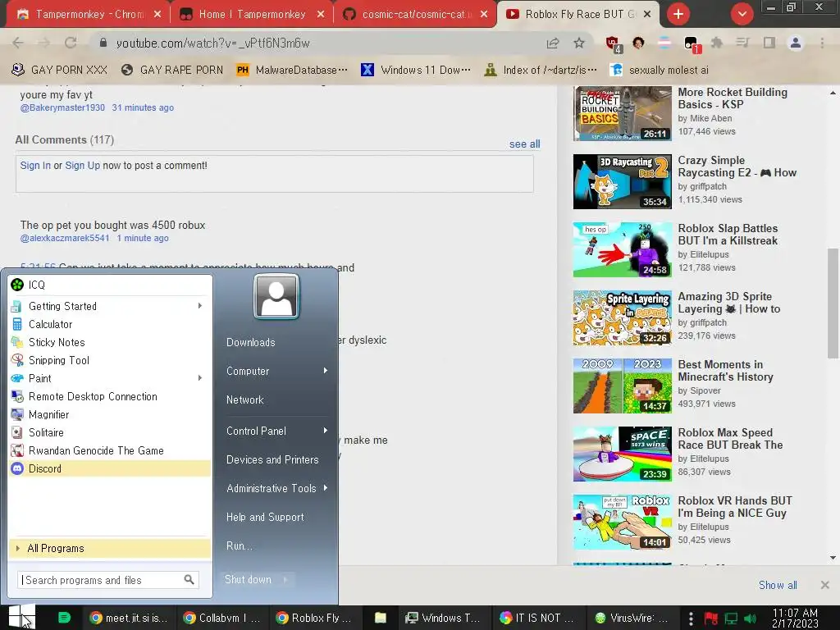
Task: Click Run... in the Start menu
Action: 239,546
